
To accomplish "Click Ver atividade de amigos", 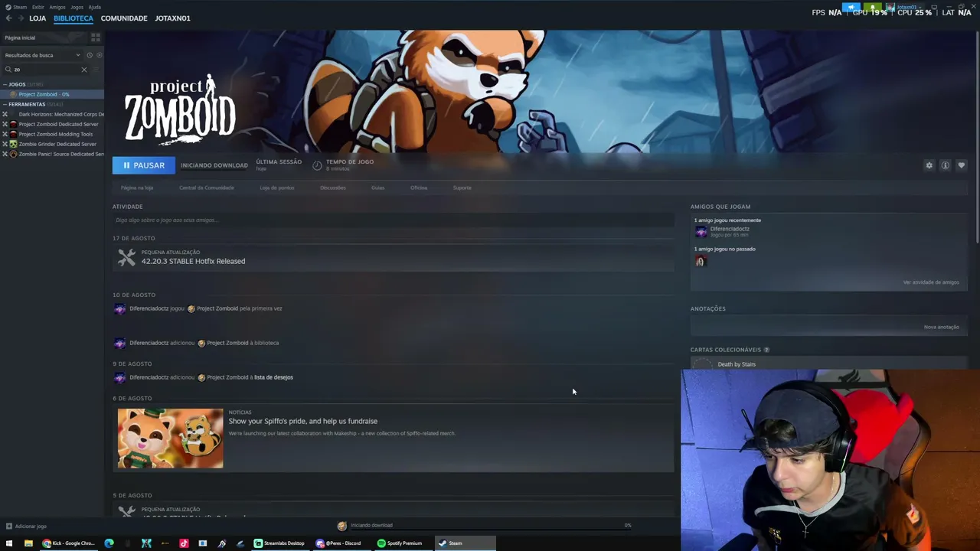I will pos(931,282).
